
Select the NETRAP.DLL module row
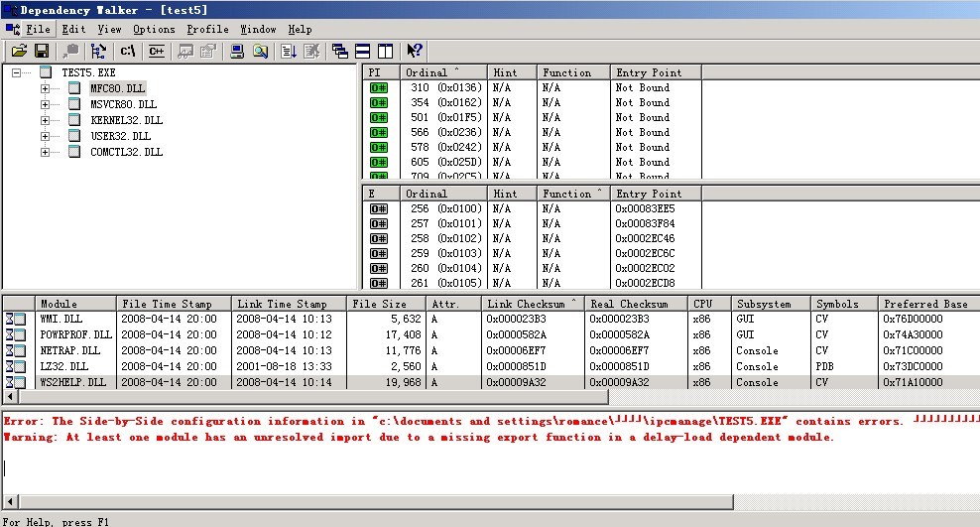(69, 350)
